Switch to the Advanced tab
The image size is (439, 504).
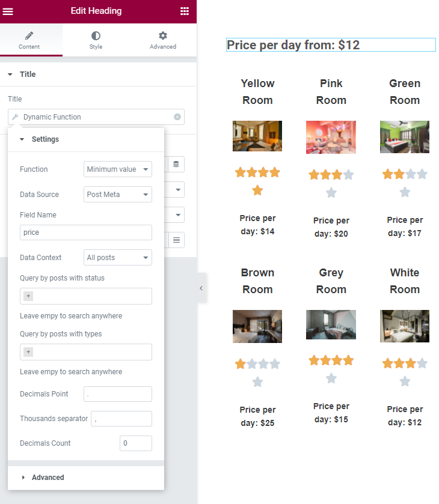tap(163, 40)
